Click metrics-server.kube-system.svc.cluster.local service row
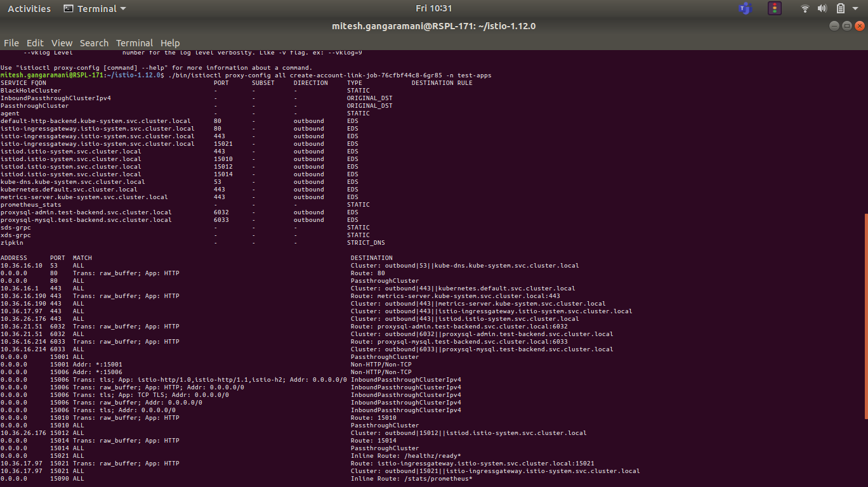The width and height of the screenshot is (868, 487). (84, 197)
